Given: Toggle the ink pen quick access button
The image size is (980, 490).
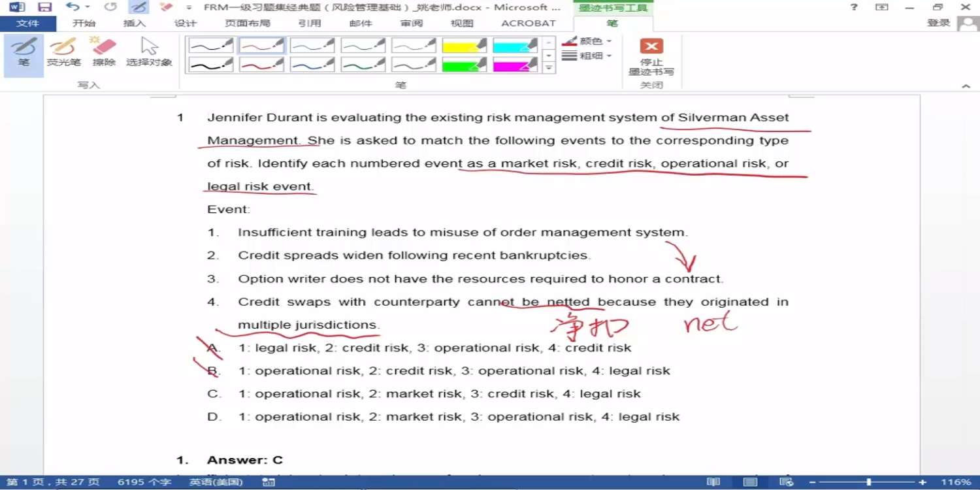Looking at the screenshot, I should [x=138, y=7].
